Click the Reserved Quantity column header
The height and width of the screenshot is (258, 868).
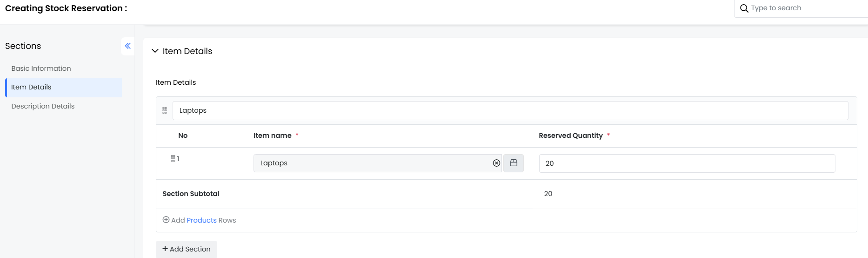570,136
